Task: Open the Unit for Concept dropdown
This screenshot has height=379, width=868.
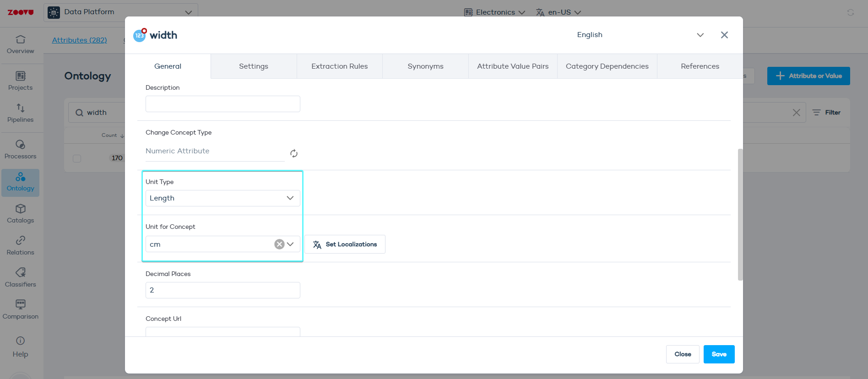Action: pos(290,244)
